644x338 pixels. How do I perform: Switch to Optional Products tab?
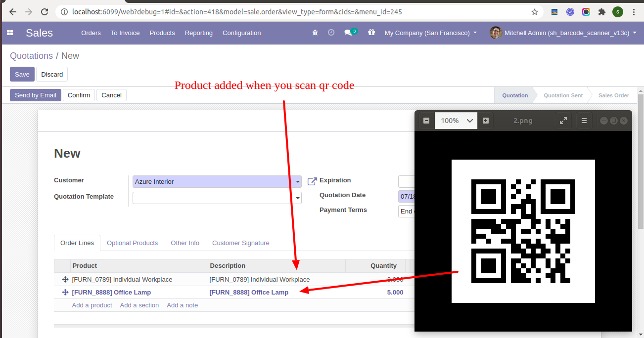(133, 243)
